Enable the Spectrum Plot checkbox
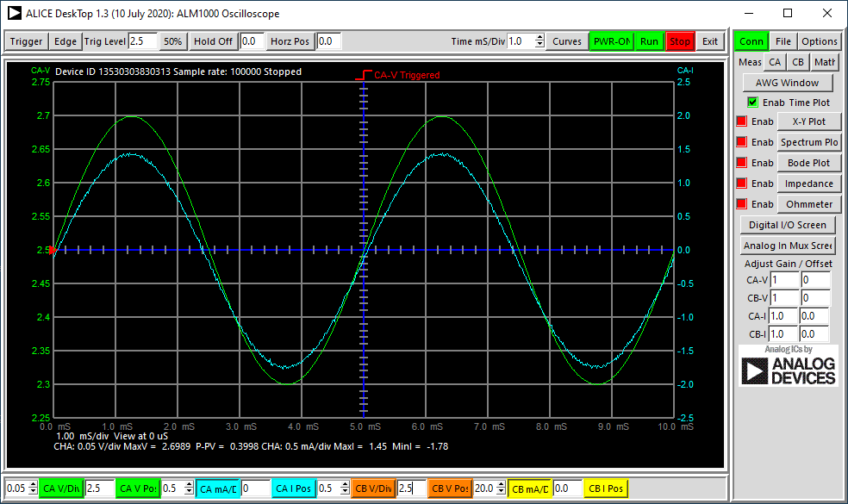 (x=741, y=141)
